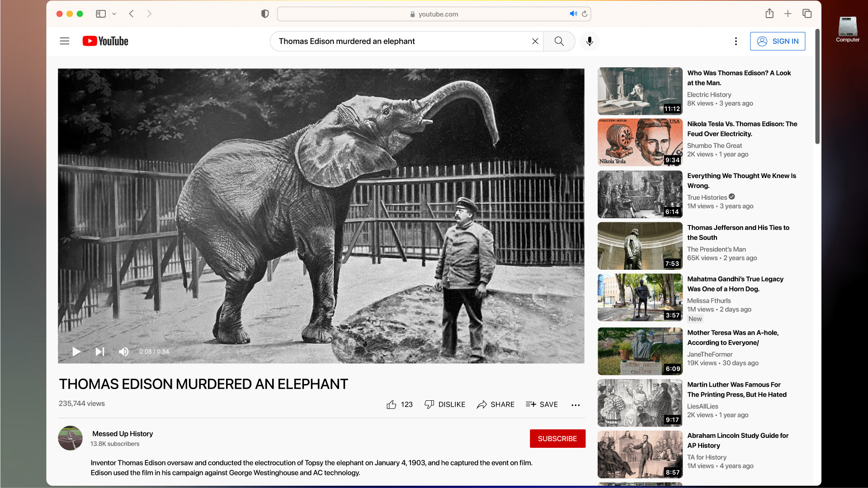Viewport: 868px width, 488px height.
Task: Click the SIGN IN button
Action: (x=778, y=41)
